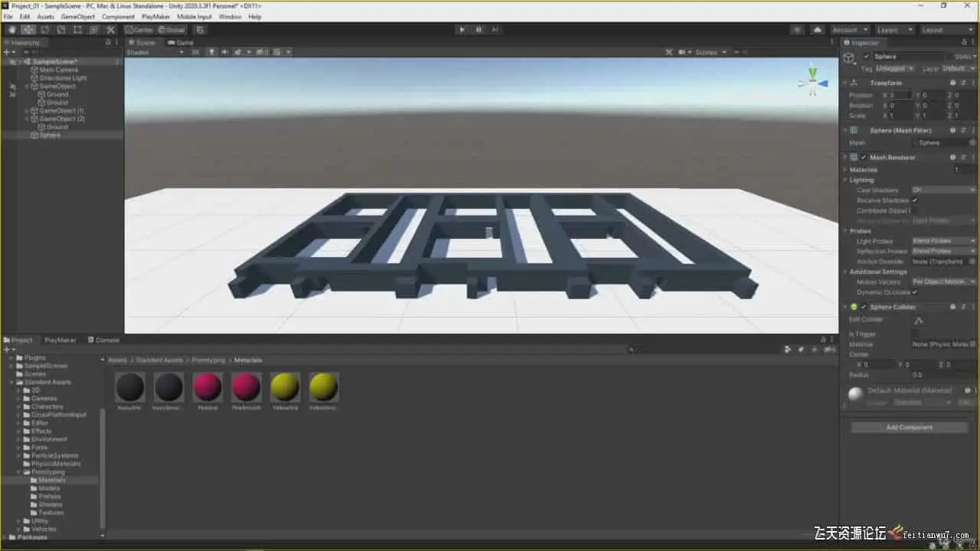The height and width of the screenshot is (551, 980).
Task: Open the Tag Untagged dropdown
Action: [895, 69]
